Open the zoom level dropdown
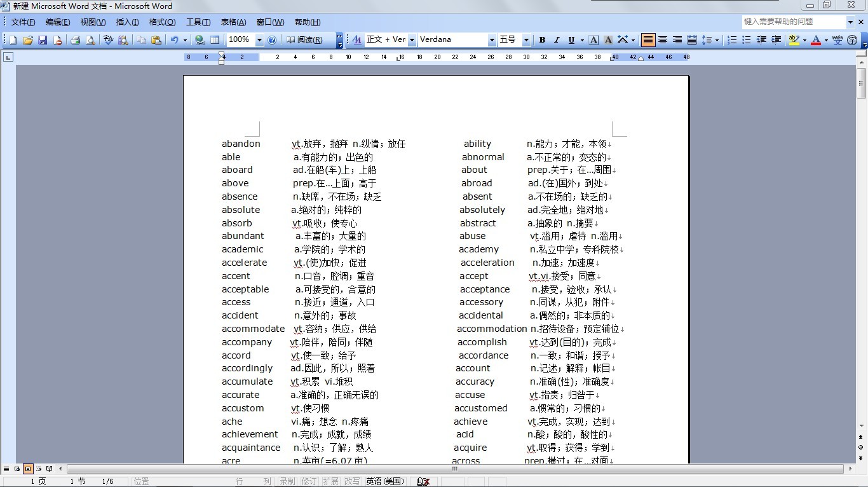This screenshot has width=868, height=487. 259,39
